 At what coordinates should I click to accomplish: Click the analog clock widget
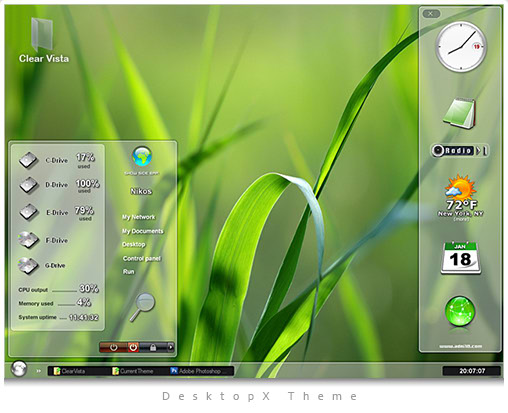(461, 47)
